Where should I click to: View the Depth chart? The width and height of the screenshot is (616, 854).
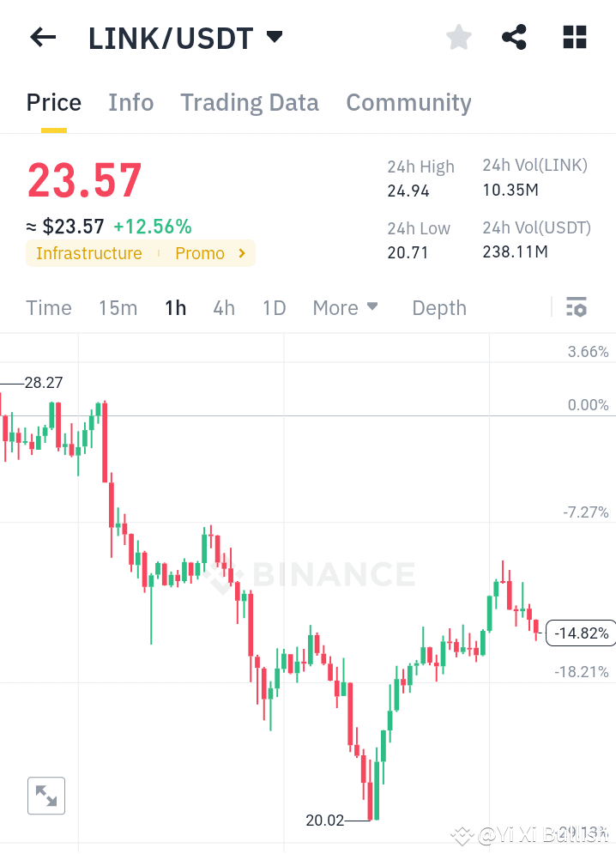pos(438,307)
